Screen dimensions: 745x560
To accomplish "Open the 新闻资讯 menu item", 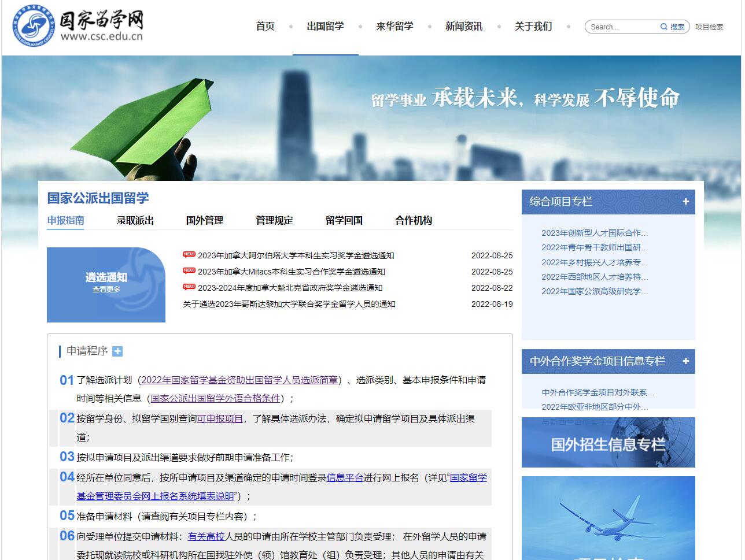I will pyautogui.click(x=464, y=26).
